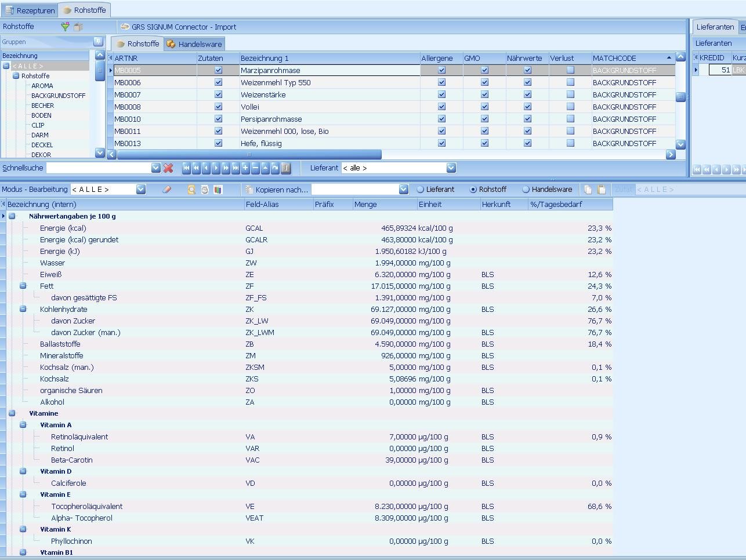Open the Lieferant dropdown showing alle
This screenshot has width=746, height=560.
pos(451,168)
